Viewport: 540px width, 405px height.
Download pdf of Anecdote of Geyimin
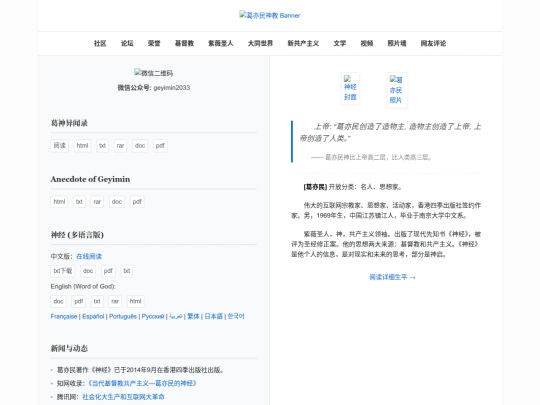[137, 202]
